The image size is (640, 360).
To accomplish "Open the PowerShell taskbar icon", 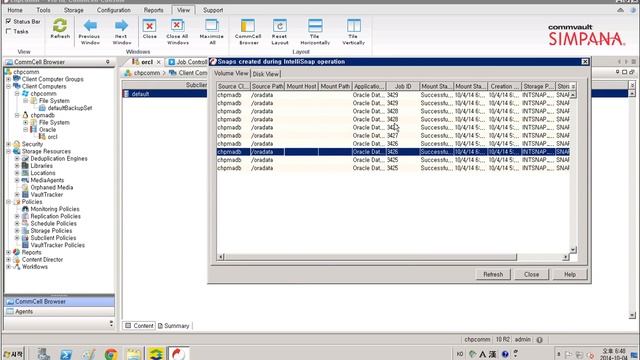I will point(66,354).
